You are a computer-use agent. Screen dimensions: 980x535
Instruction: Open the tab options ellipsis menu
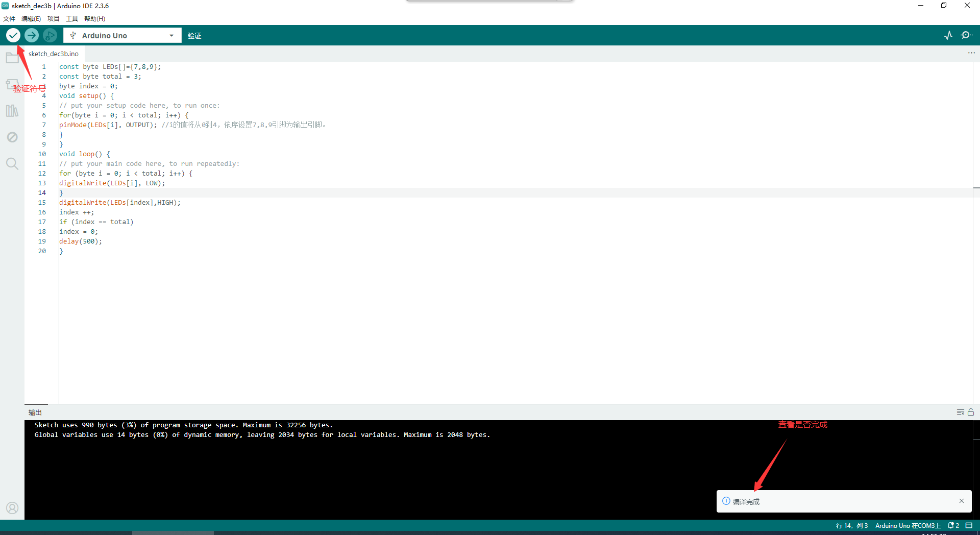971,53
